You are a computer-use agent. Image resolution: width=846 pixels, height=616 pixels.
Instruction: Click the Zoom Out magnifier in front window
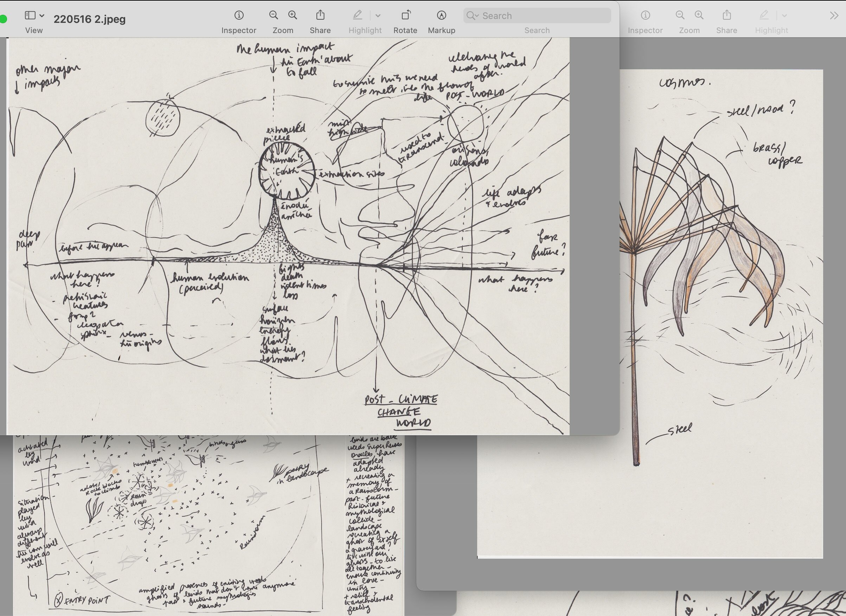(x=274, y=15)
